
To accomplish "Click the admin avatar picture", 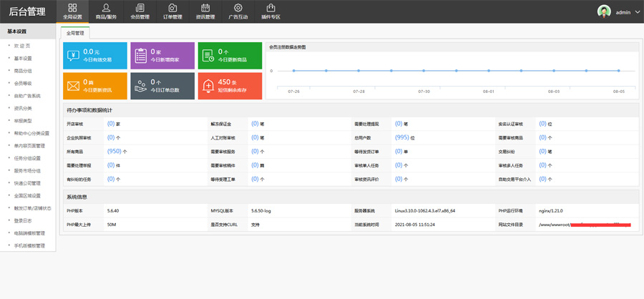I will [x=604, y=11].
